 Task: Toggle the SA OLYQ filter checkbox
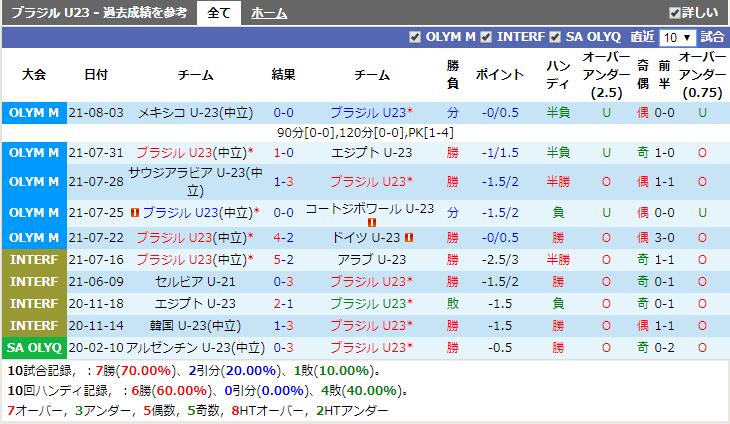click(x=555, y=37)
